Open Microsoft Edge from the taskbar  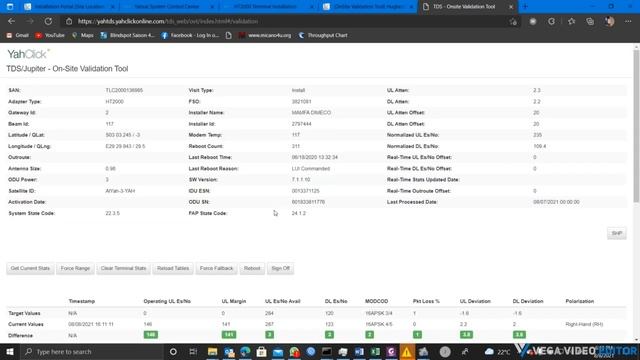pos(245,352)
